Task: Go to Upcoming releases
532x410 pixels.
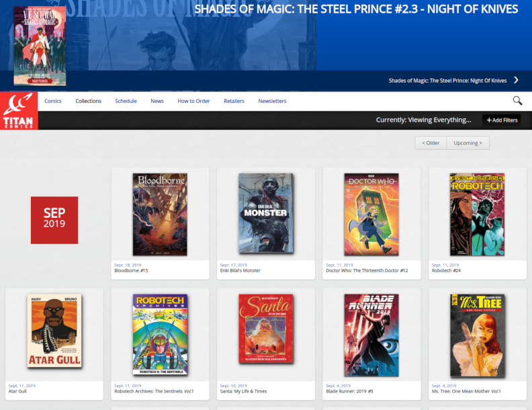Action: [x=468, y=143]
